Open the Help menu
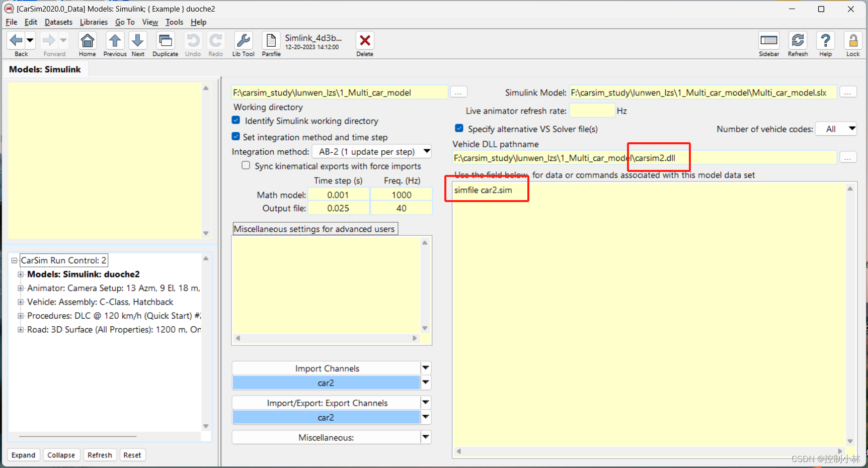Image resolution: width=868 pixels, height=468 pixels. click(198, 22)
